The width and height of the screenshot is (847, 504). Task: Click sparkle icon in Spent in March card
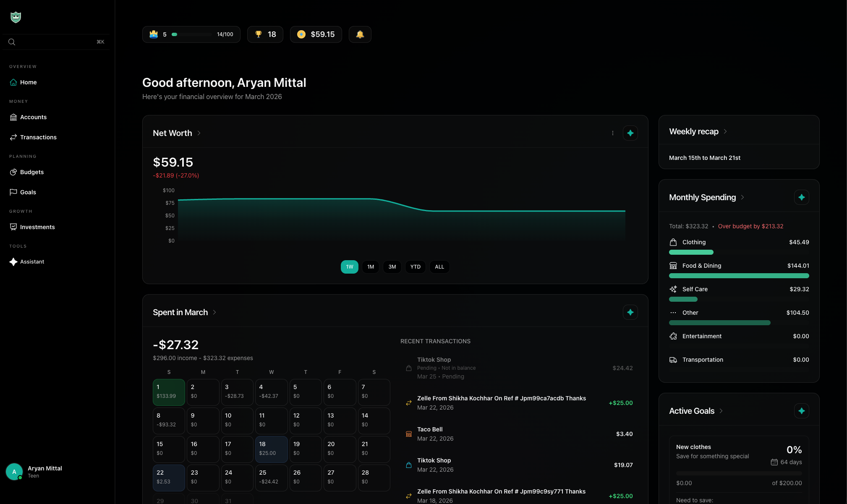[630, 312]
